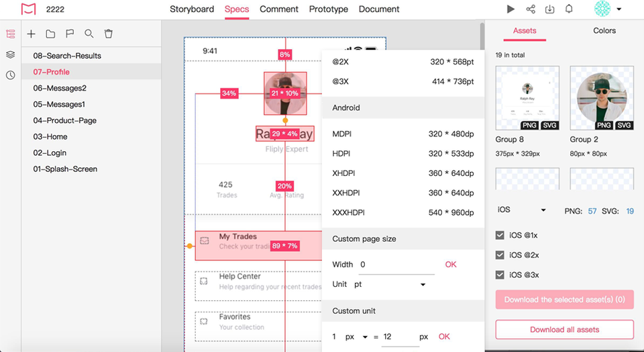Confirm custom Width with OK
Viewport: 644px width, 352px height.
(451, 265)
